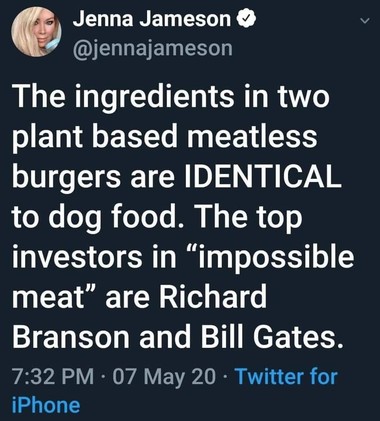The image size is (380, 421).
Task: Open Jenna Jameson's profile avatar
Action: pyautogui.click(x=36, y=32)
